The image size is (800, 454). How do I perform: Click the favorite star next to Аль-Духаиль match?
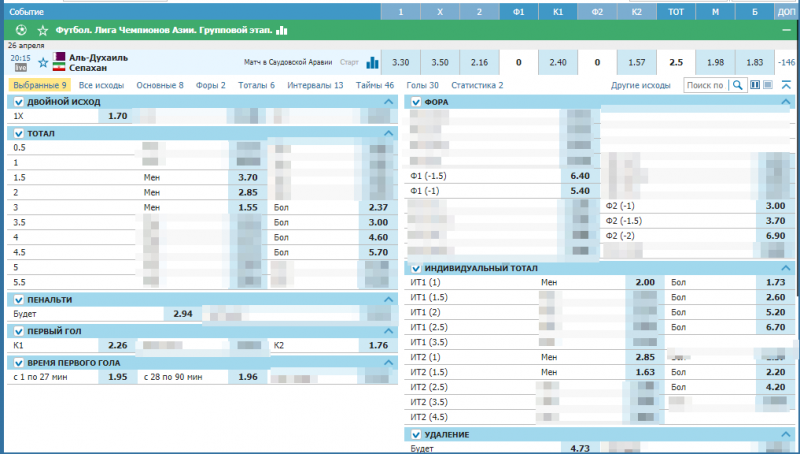pos(43,62)
